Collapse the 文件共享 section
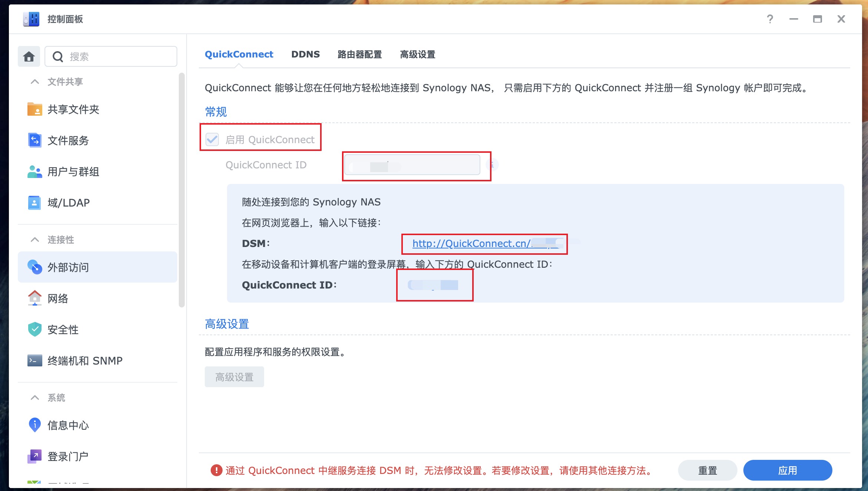The width and height of the screenshot is (868, 491). click(x=34, y=82)
